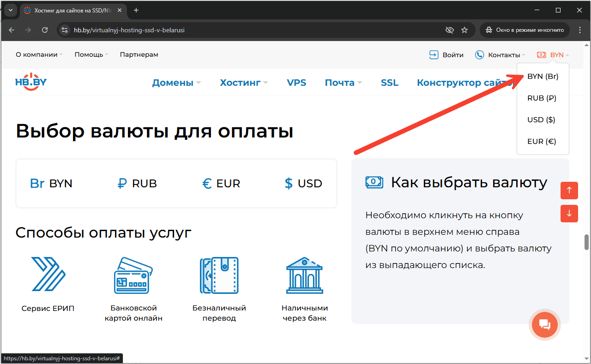Open the Партнерам page link

[139, 54]
